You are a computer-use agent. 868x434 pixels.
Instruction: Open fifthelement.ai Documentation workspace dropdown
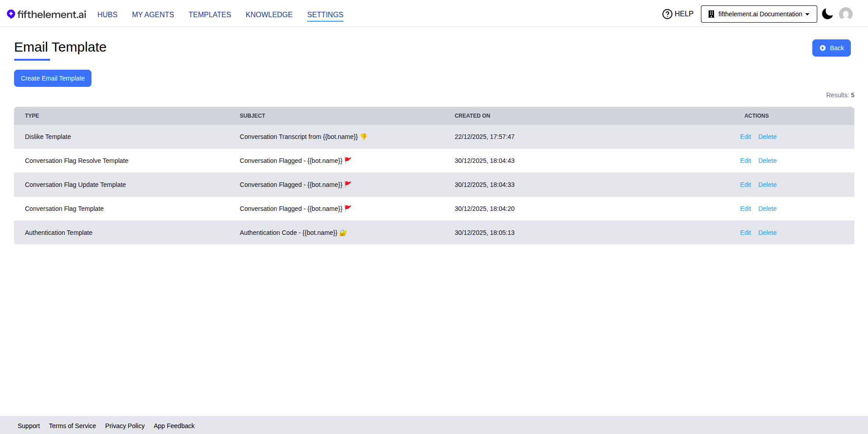coord(759,14)
